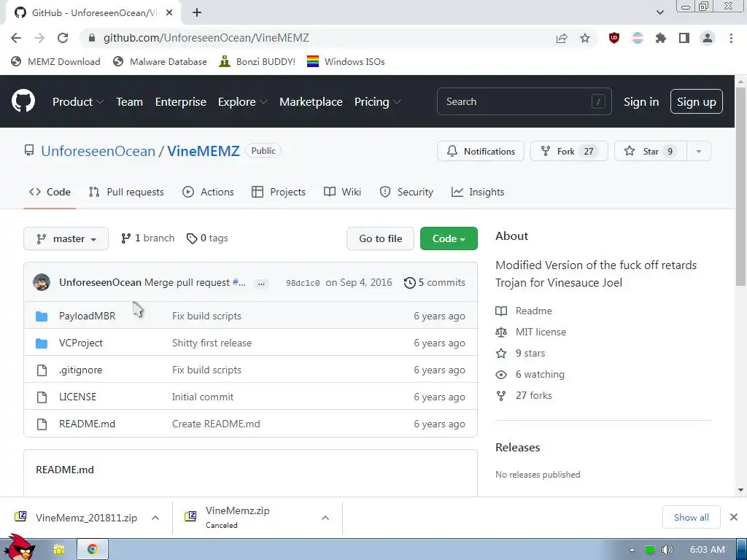This screenshot has width=747, height=560.
Task: Click the GitHub Octocat logo
Action: point(23,101)
